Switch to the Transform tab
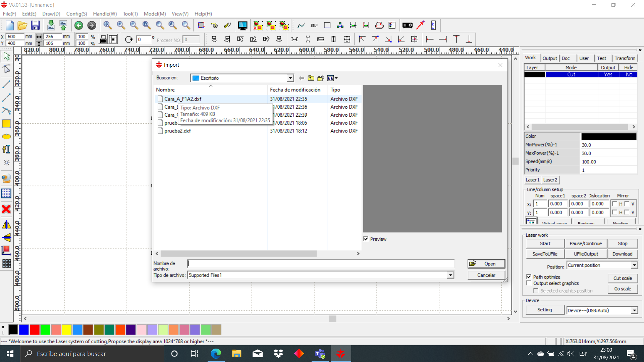The image size is (644, 362). click(625, 58)
